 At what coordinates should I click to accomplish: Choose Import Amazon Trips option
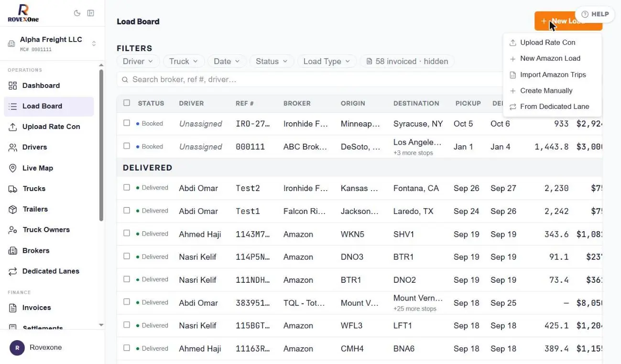click(552, 75)
